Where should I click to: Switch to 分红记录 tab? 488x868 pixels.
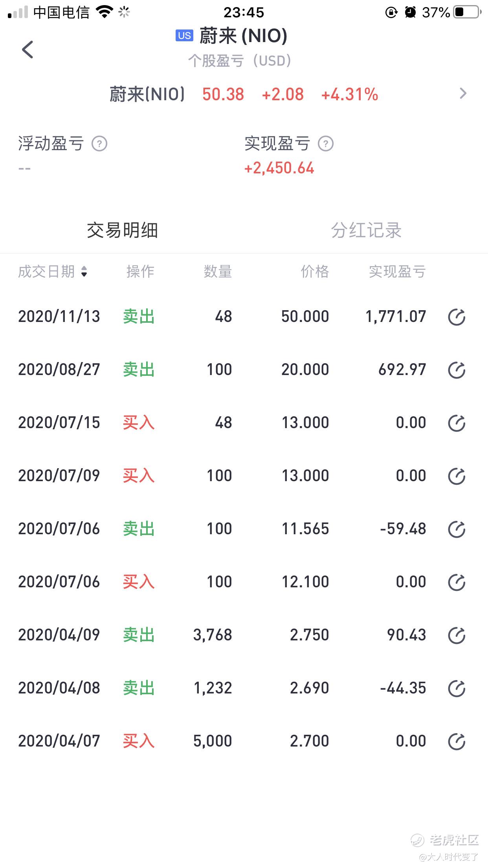[366, 230]
